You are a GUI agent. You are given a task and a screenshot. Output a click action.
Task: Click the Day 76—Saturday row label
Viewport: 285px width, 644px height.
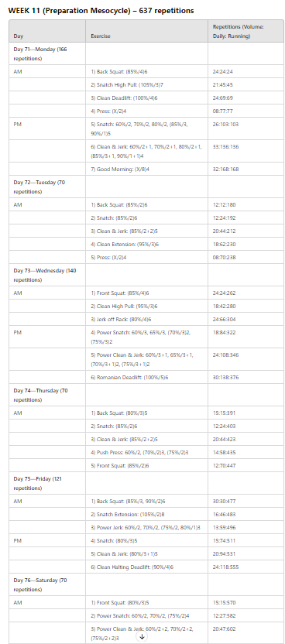pyautogui.click(x=40, y=585)
